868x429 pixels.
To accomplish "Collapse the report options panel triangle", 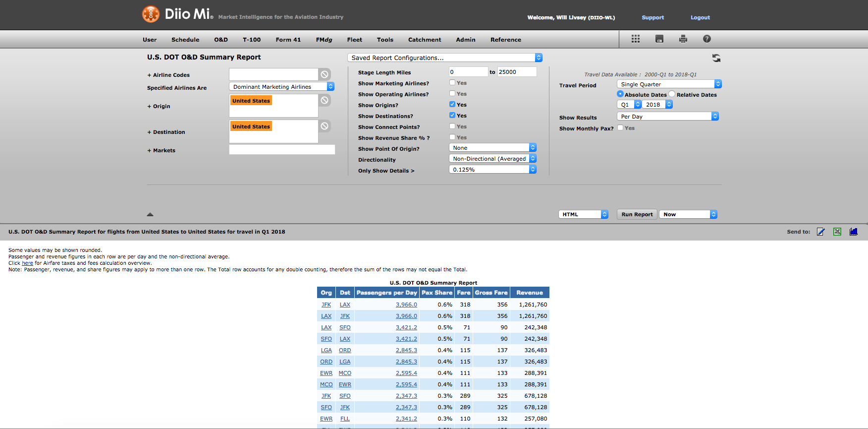I will point(150,214).
